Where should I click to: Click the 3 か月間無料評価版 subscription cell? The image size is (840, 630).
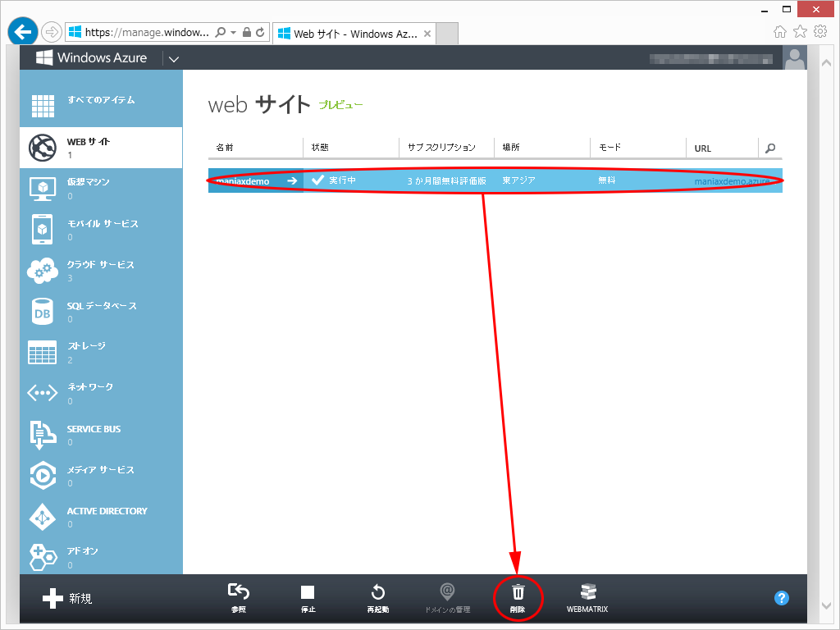click(x=447, y=181)
